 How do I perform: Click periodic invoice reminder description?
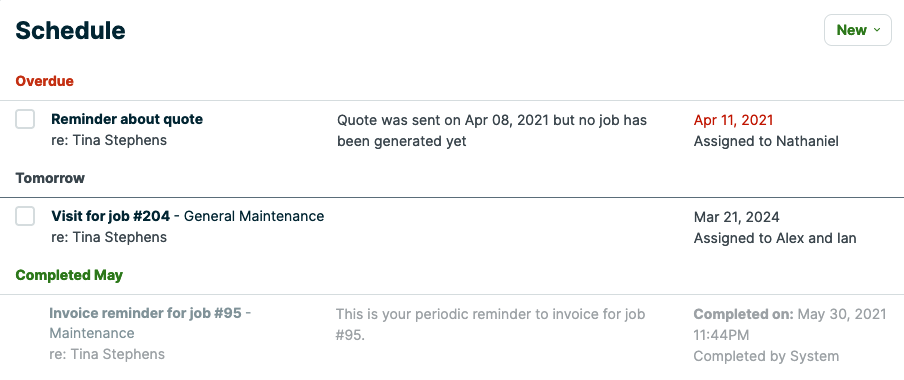coord(490,324)
